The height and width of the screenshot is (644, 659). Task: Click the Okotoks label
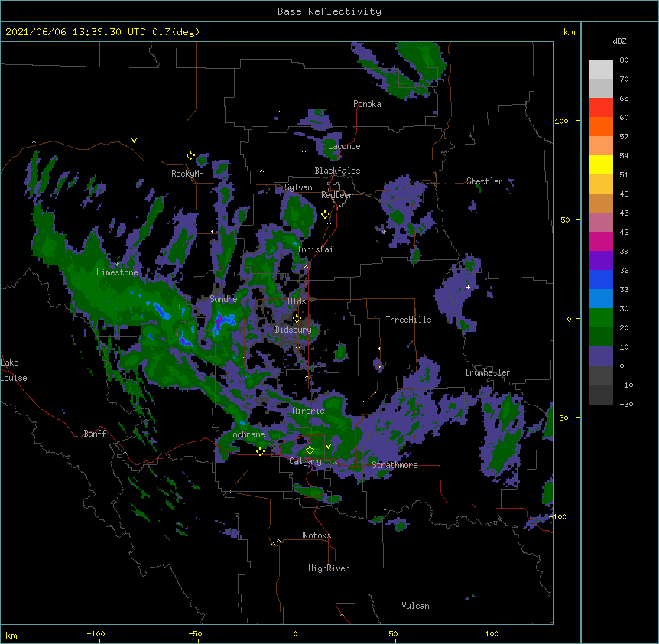point(315,535)
